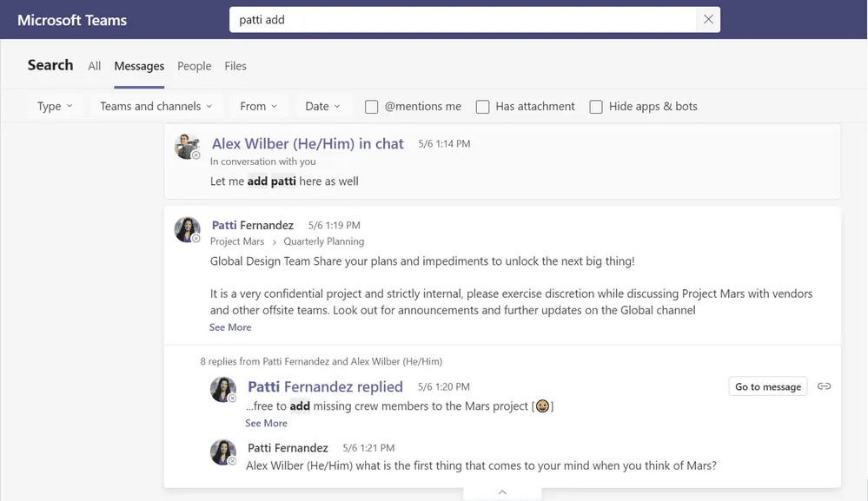Image resolution: width=868 pixels, height=501 pixels.
Task: Collapse results using the chevron-up at bottom
Action: click(x=502, y=491)
